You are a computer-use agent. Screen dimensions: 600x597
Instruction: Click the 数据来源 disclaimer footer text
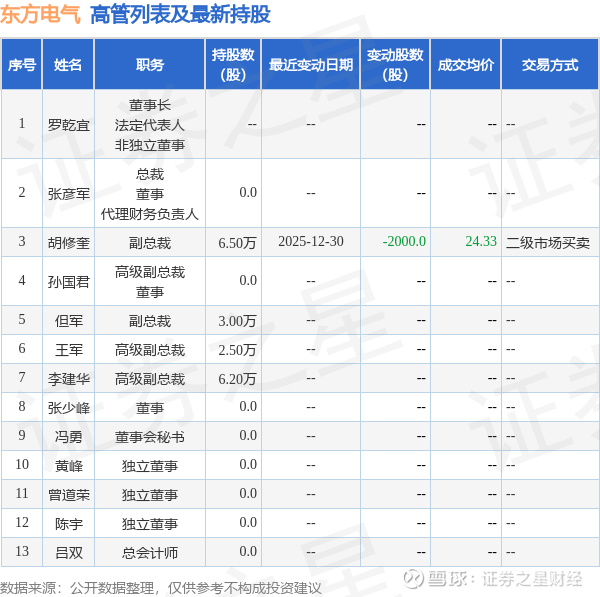click(x=161, y=588)
